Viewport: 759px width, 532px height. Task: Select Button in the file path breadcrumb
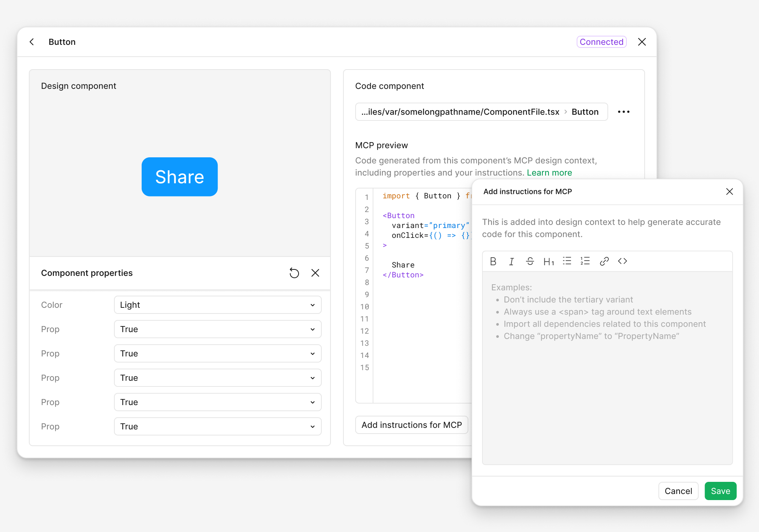(585, 112)
